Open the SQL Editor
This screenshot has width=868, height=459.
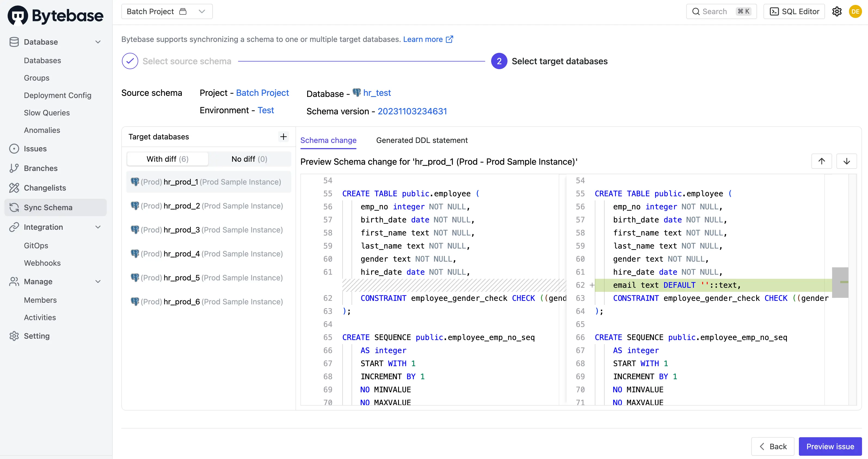794,11
